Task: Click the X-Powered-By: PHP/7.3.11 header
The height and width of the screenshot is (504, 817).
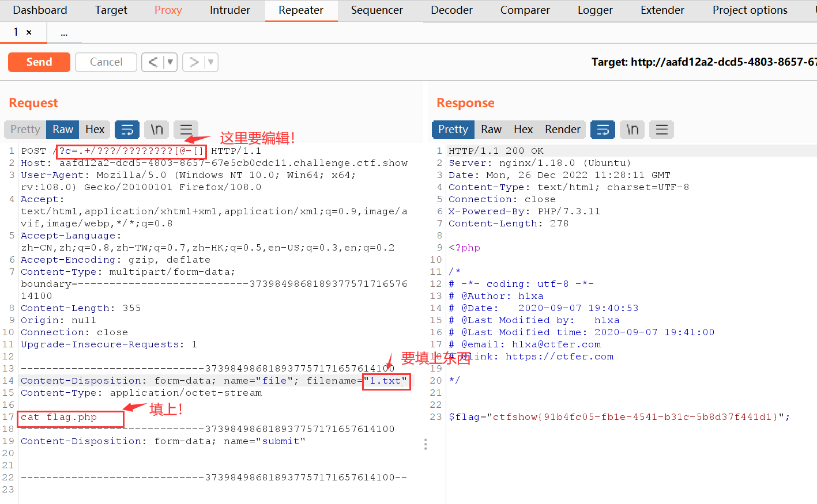Action: click(x=525, y=211)
